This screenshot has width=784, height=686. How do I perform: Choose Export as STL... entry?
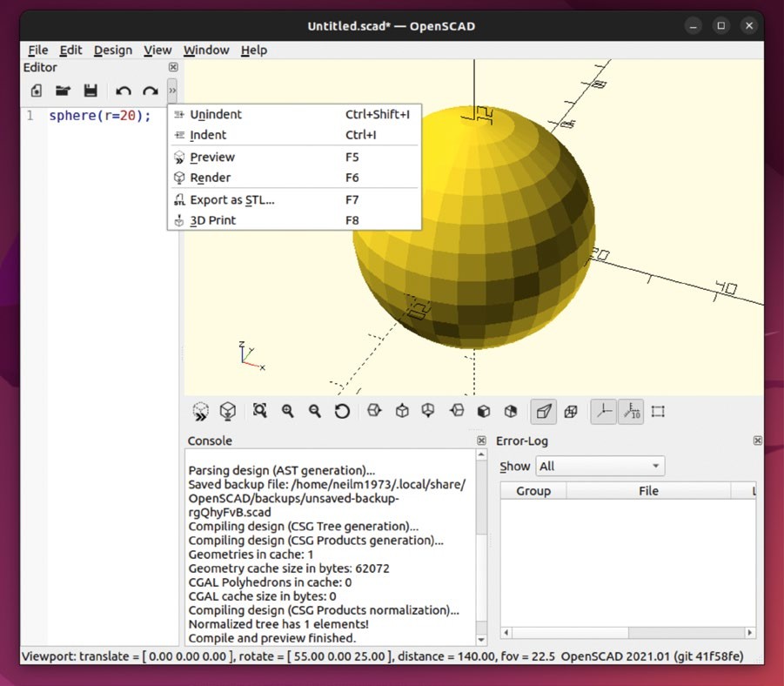[294, 199]
